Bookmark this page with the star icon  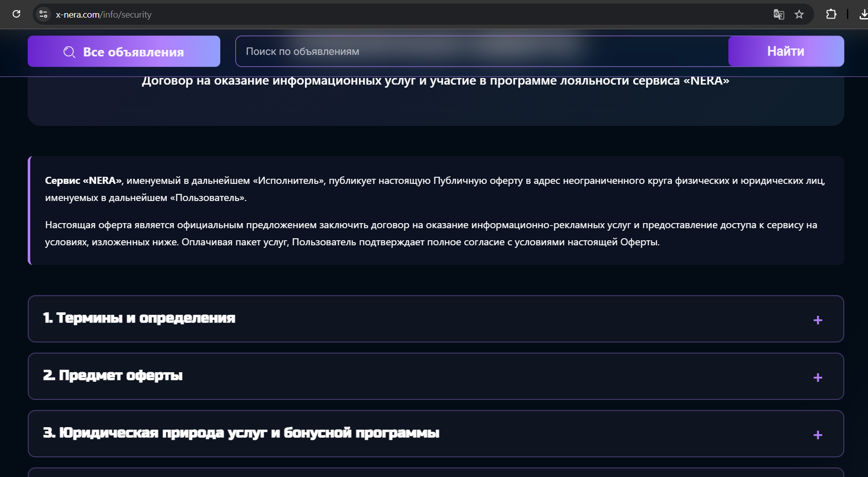coord(799,15)
